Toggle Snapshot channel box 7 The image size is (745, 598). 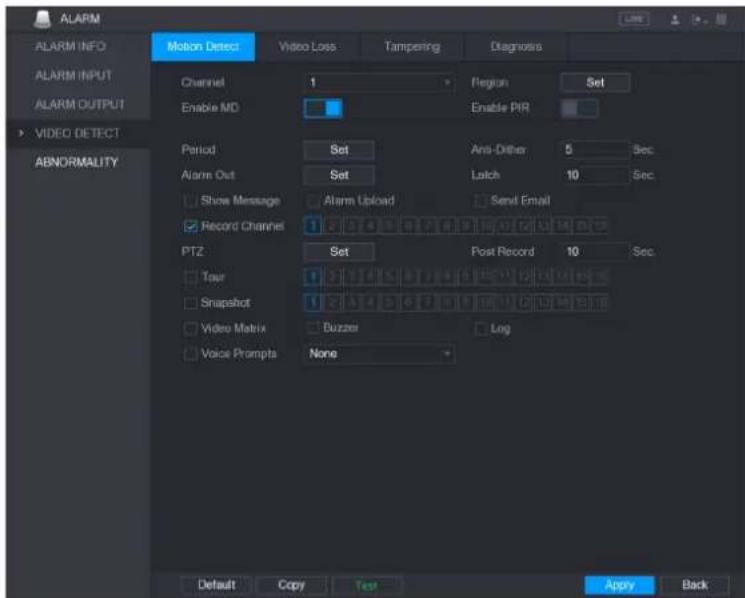(428, 303)
